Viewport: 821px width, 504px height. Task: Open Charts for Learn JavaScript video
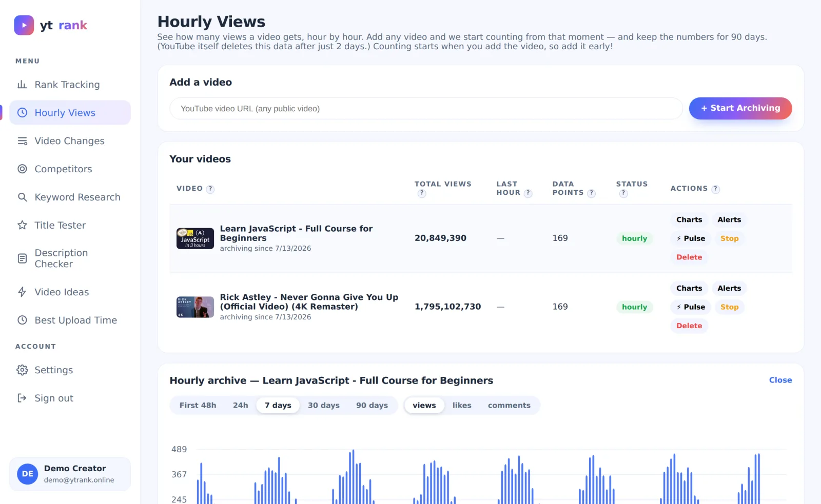(689, 219)
